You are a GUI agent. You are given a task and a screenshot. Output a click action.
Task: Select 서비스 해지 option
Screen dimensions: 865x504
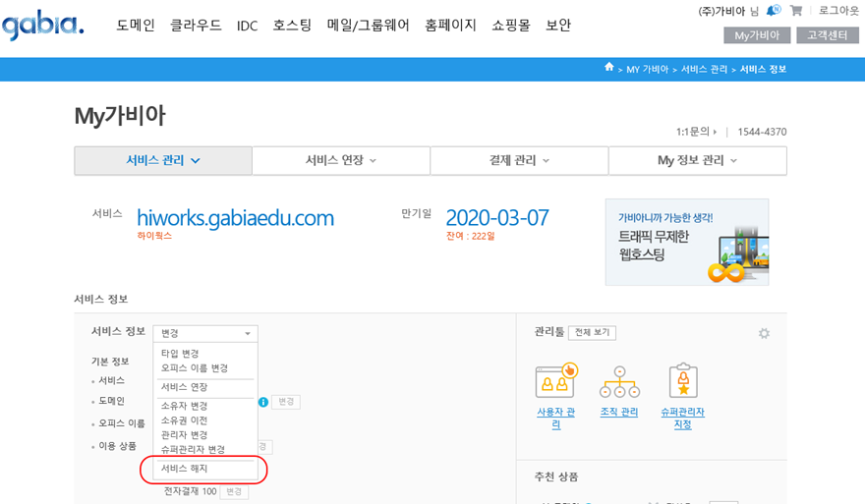coord(184,469)
